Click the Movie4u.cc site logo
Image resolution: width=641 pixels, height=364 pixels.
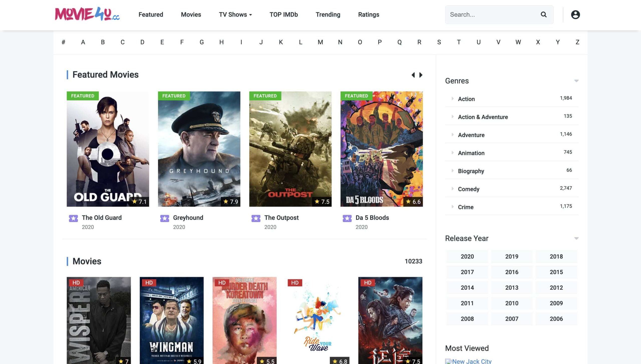[x=87, y=14]
